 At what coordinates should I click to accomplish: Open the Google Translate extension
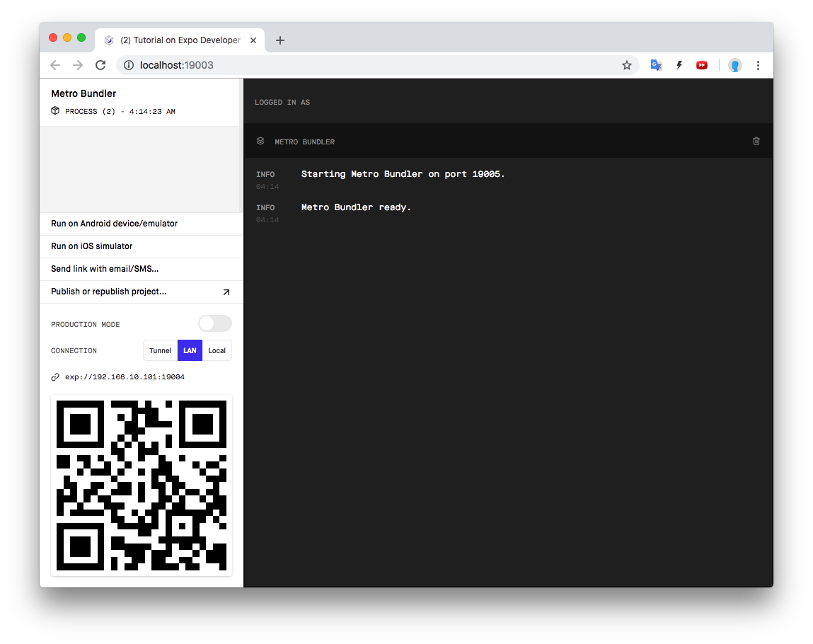click(x=656, y=65)
